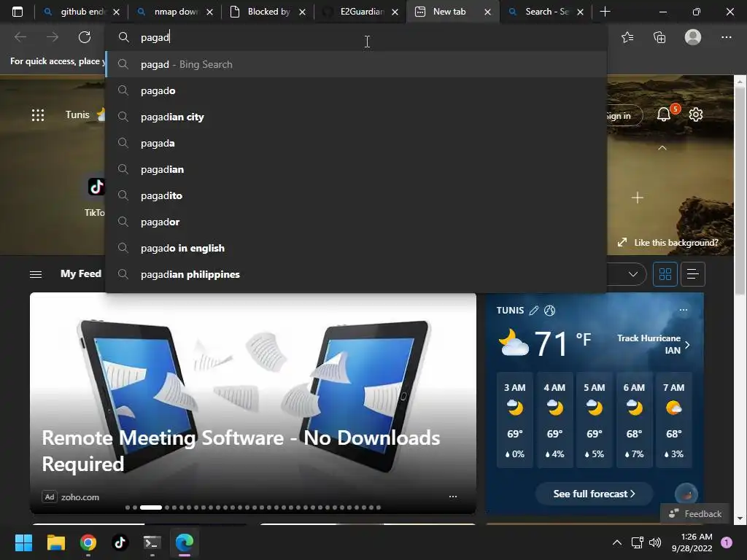This screenshot has width=747, height=560.
Task: Close the 'github end' tab
Action: pos(116,12)
